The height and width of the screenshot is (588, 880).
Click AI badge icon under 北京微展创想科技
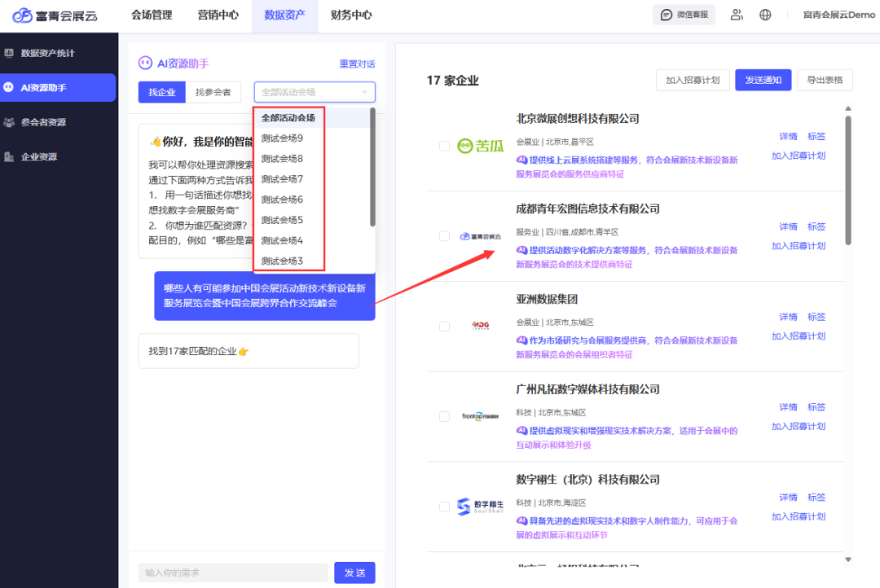tap(522, 160)
